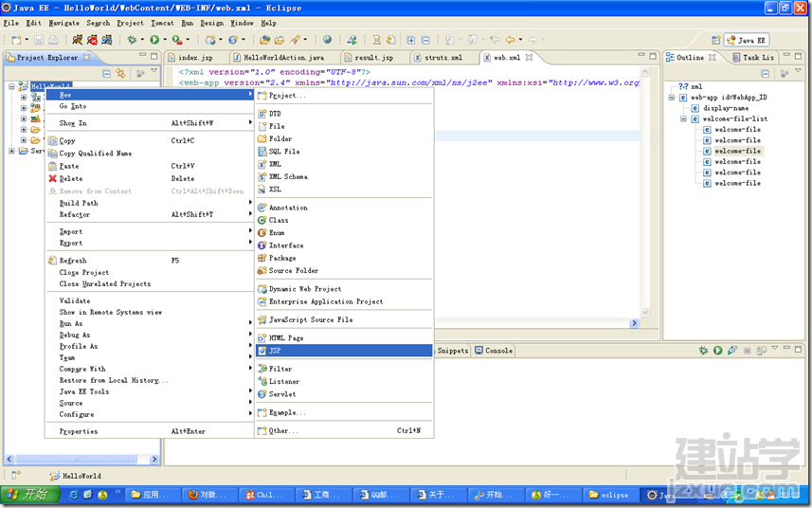Click the Refresh context menu entry
The image size is (812, 508).
click(150, 261)
